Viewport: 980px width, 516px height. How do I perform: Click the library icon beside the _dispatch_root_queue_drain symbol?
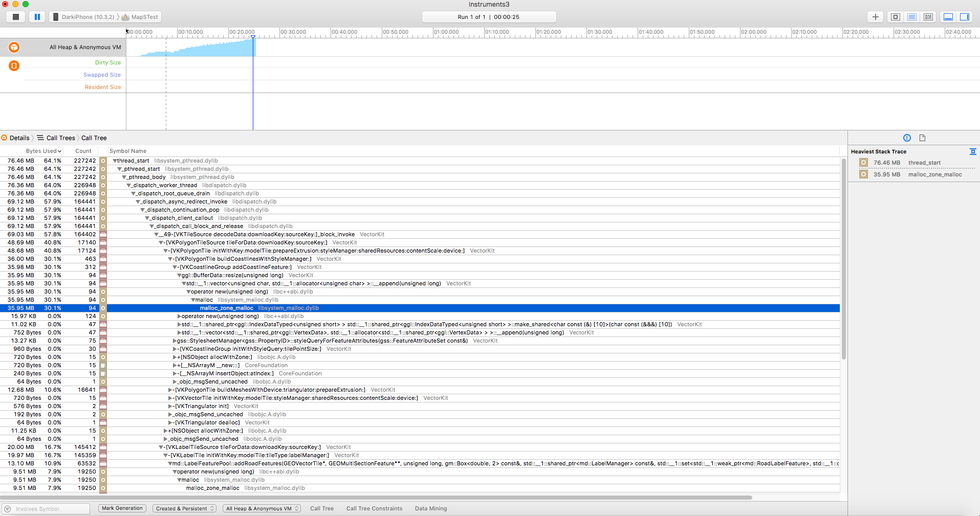[x=103, y=193]
